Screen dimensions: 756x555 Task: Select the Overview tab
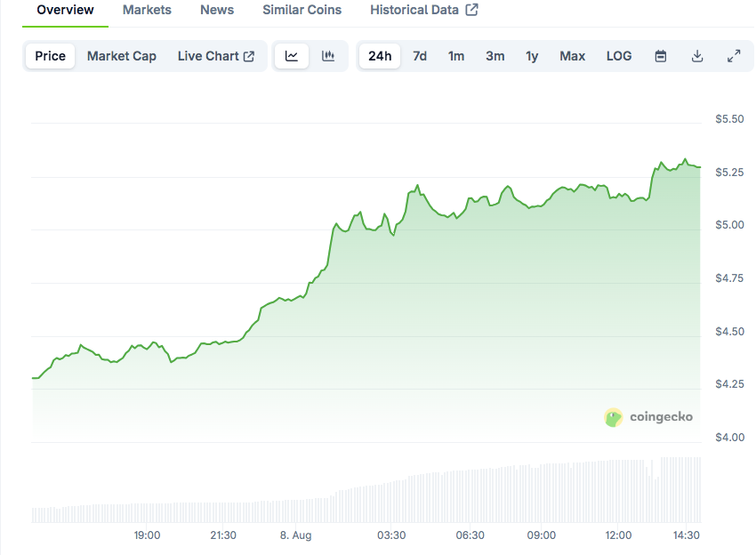(65, 10)
